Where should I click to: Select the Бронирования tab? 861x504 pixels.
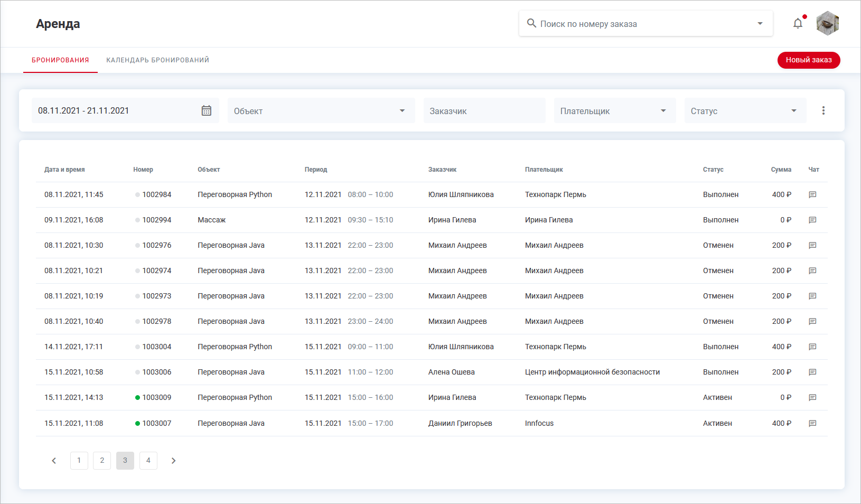[60, 60]
